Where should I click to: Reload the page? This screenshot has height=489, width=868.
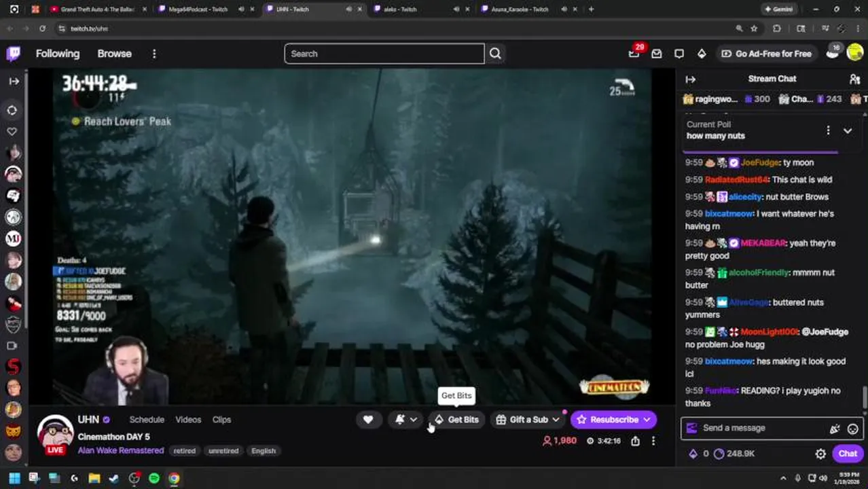tap(42, 29)
